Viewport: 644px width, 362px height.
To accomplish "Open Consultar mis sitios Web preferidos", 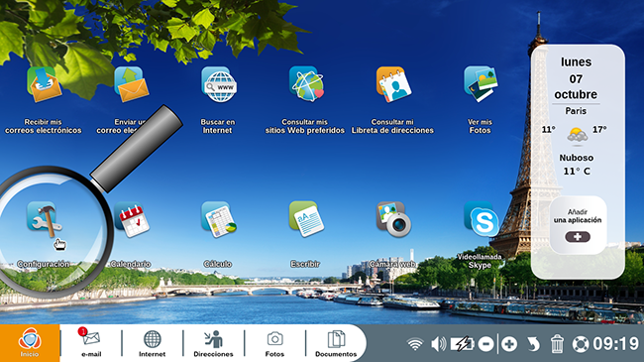I will pyautogui.click(x=306, y=84).
